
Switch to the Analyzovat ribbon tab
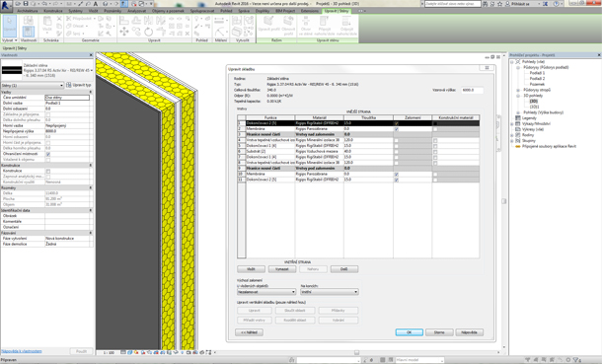click(x=137, y=11)
